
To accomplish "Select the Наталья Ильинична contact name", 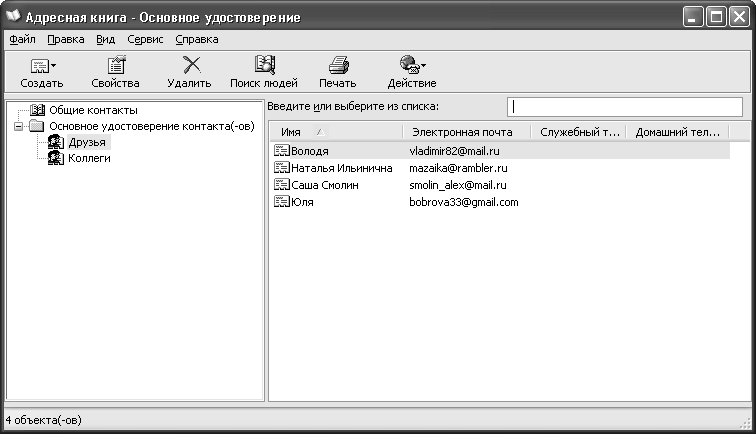I will coord(342,168).
